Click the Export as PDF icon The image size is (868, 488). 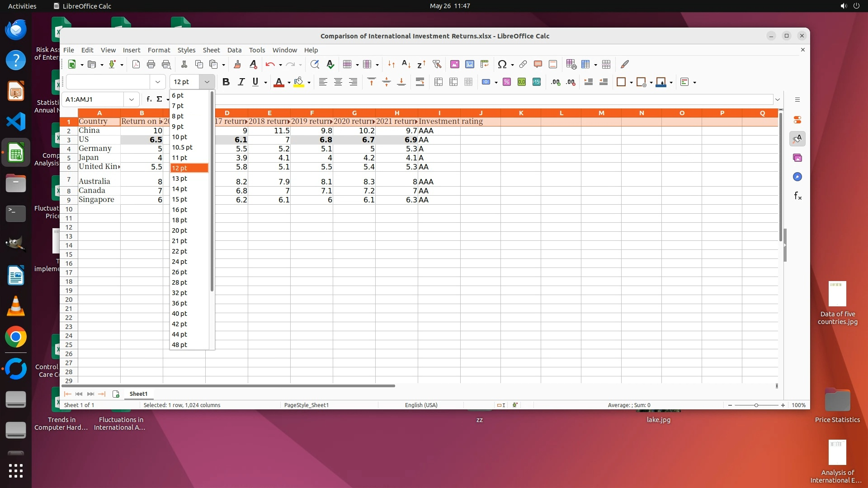click(136, 64)
